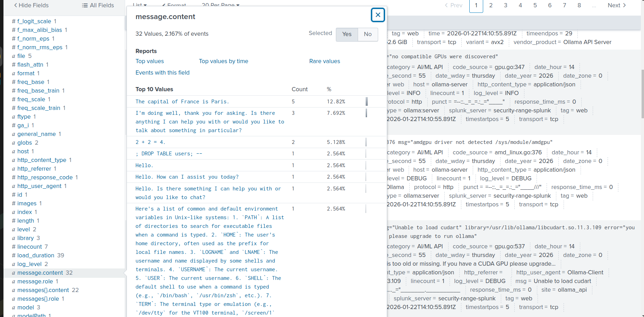This screenshot has height=317, width=644.
Task: Open the library field
Action: (x=26, y=238)
